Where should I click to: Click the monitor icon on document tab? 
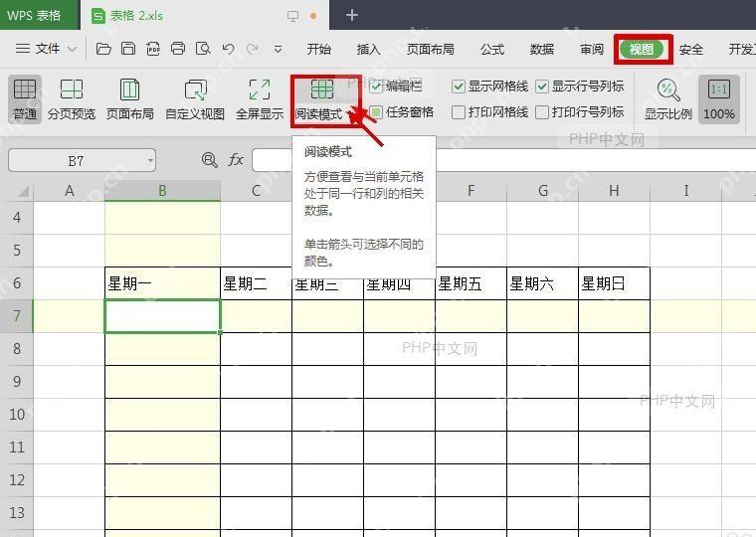(292, 16)
